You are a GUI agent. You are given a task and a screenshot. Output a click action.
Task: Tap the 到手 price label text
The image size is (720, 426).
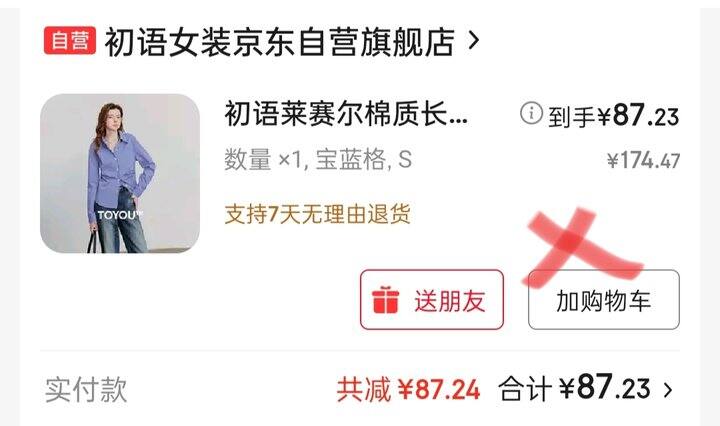pos(572,117)
